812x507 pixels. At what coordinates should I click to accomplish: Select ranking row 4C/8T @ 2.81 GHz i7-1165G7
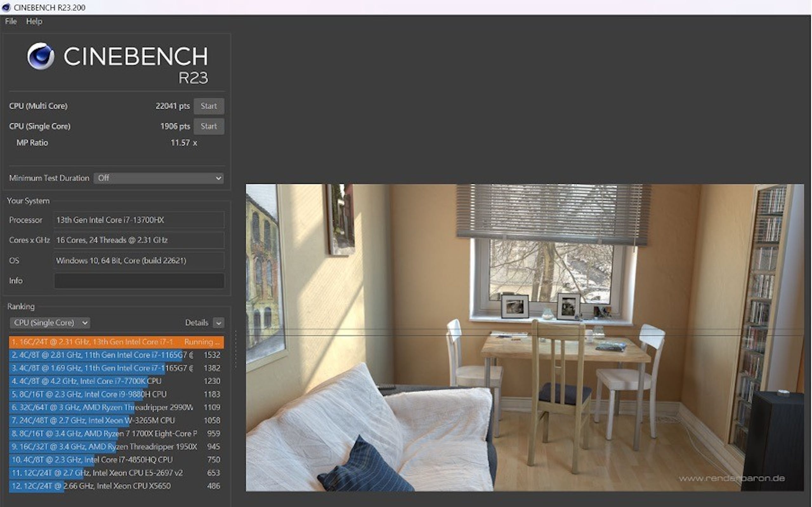tap(116, 355)
